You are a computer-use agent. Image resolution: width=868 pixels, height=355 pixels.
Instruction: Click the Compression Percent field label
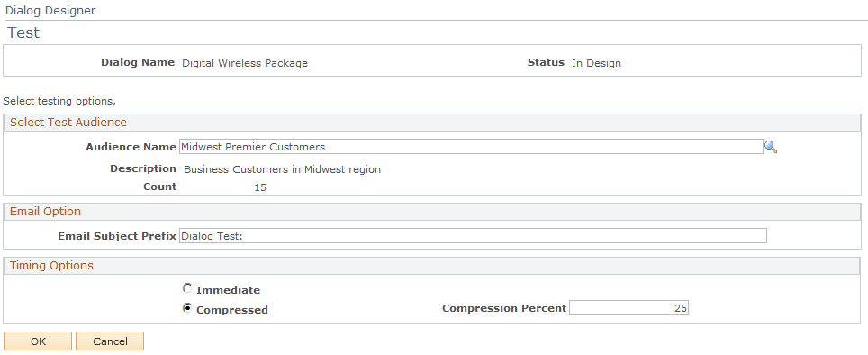pos(504,308)
